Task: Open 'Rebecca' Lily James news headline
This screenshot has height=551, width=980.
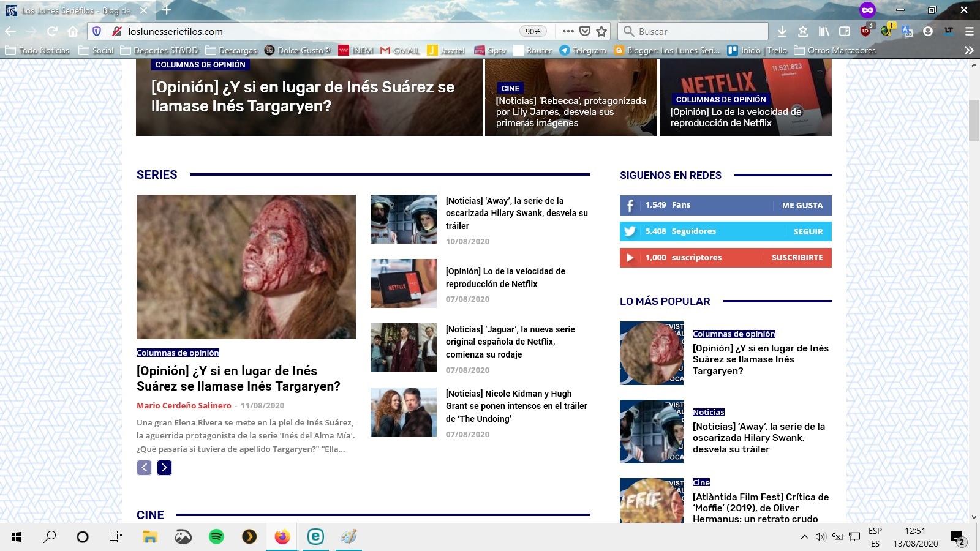Action: (x=571, y=112)
